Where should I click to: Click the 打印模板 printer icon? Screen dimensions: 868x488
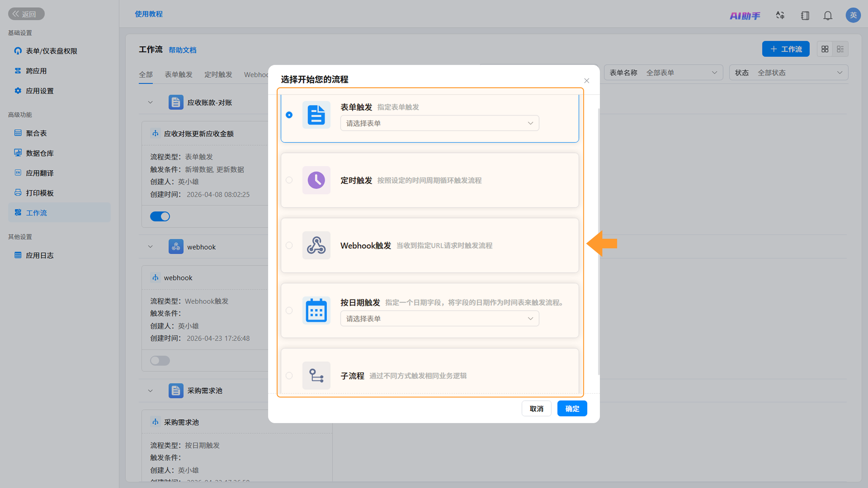click(18, 192)
